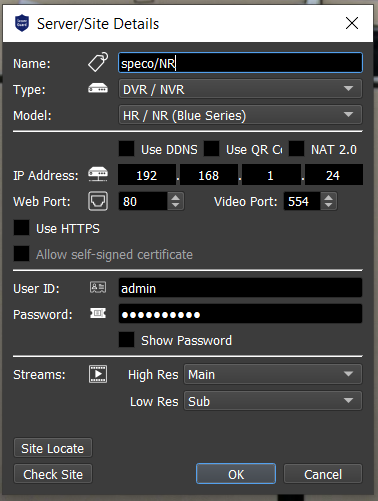The height and width of the screenshot is (501, 378).
Task: Click the second IP octet field 168
Action: click(x=209, y=175)
